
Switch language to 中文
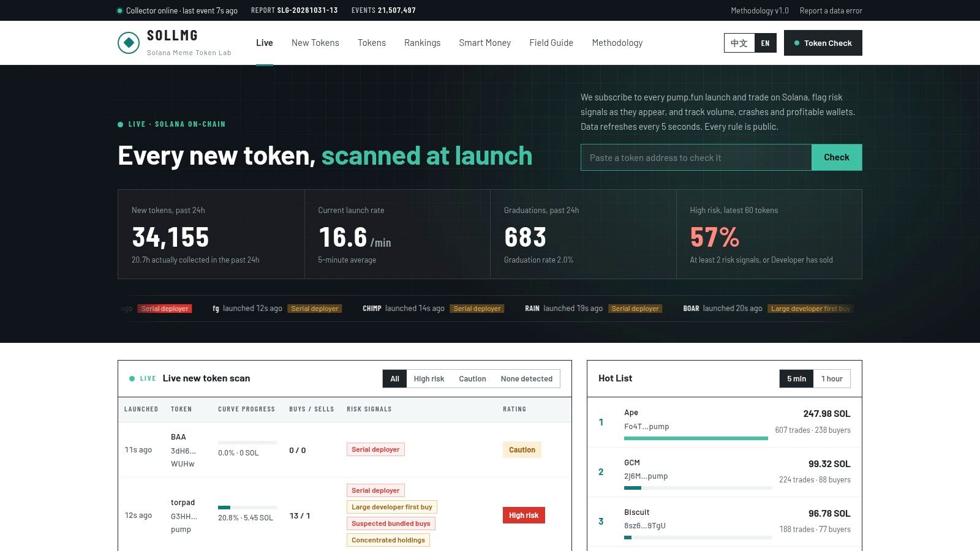pyautogui.click(x=739, y=43)
